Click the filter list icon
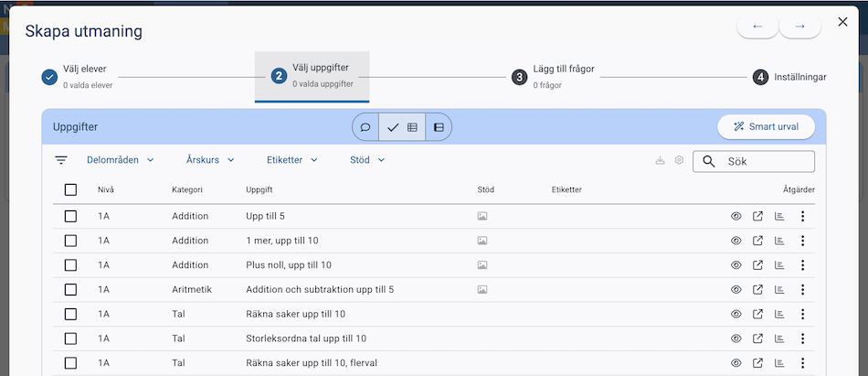The image size is (868, 376). [x=61, y=160]
